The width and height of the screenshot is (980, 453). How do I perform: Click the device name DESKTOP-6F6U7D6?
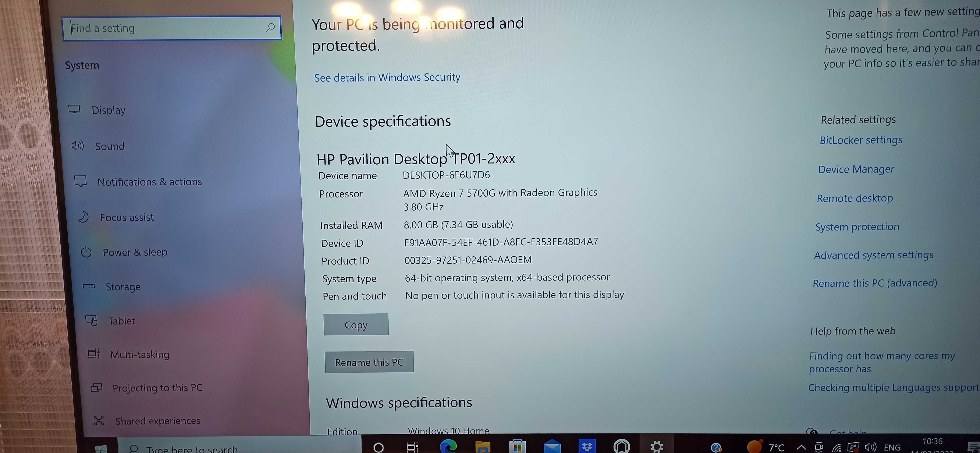coord(446,175)
